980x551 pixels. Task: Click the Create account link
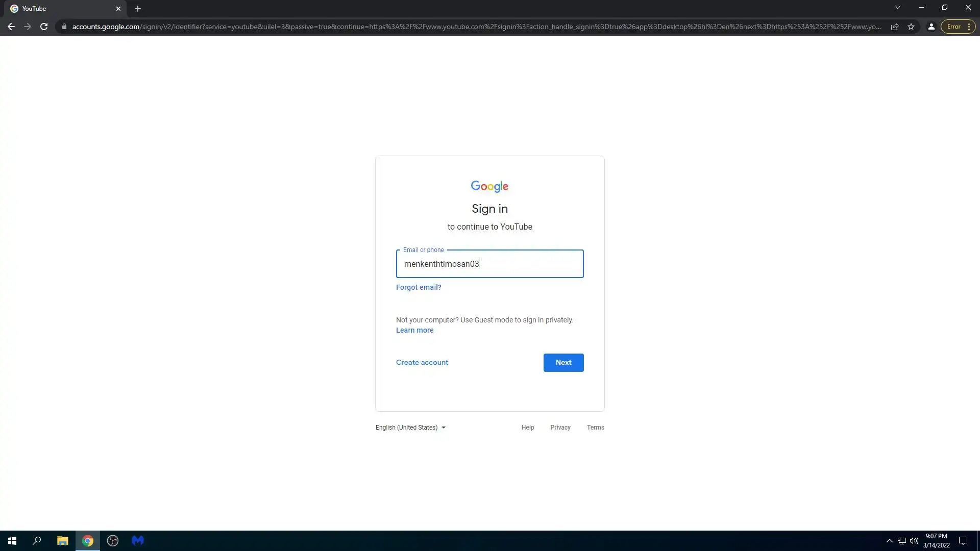(x=422, y=362)
